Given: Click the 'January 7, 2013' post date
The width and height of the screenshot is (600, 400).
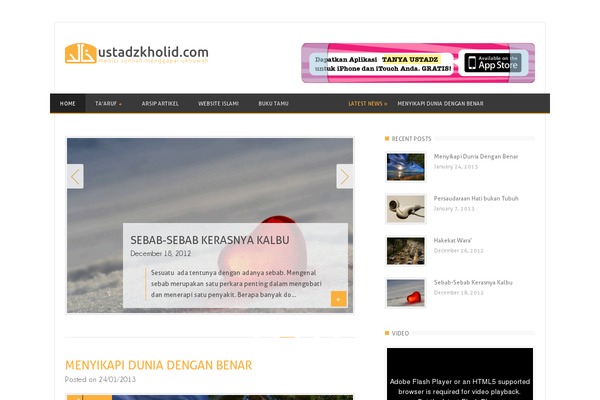Looking at the screenshot, I should [x=454, y=209].
